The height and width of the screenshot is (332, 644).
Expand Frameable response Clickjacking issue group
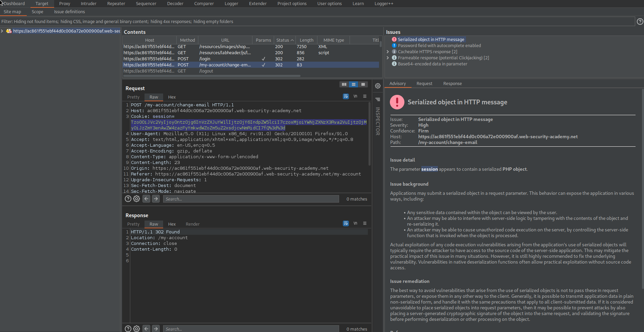click(x=388, y=58)
